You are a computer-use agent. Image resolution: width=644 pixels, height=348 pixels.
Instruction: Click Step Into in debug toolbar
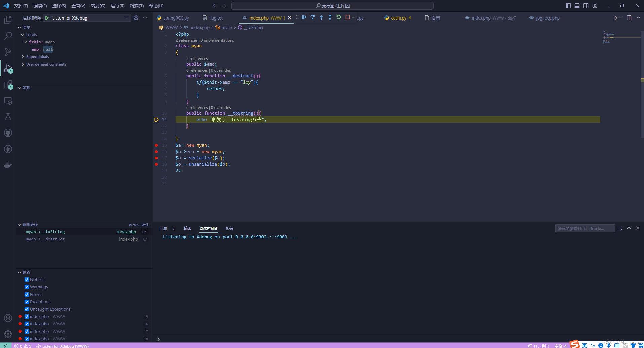tap(321, 17)
